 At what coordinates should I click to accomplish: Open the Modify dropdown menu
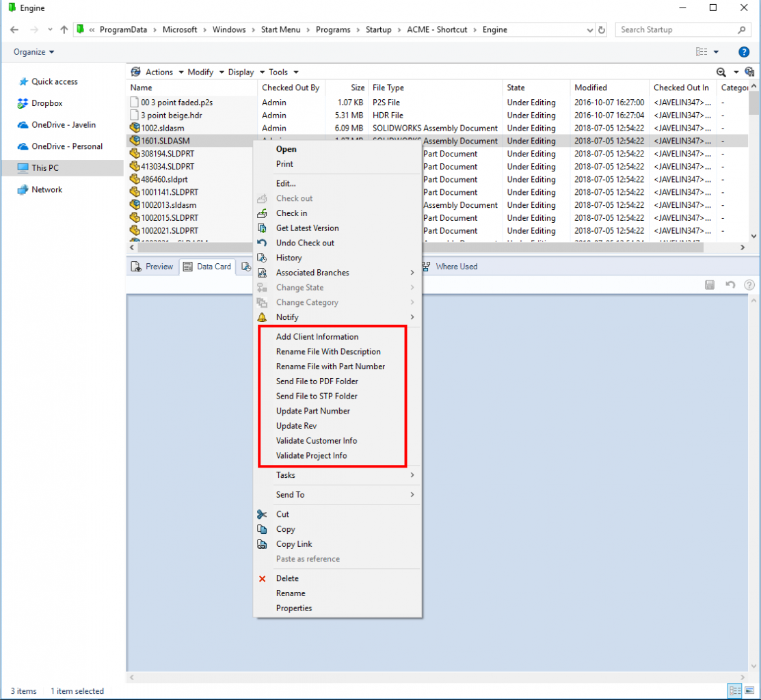tap(206, 72)
